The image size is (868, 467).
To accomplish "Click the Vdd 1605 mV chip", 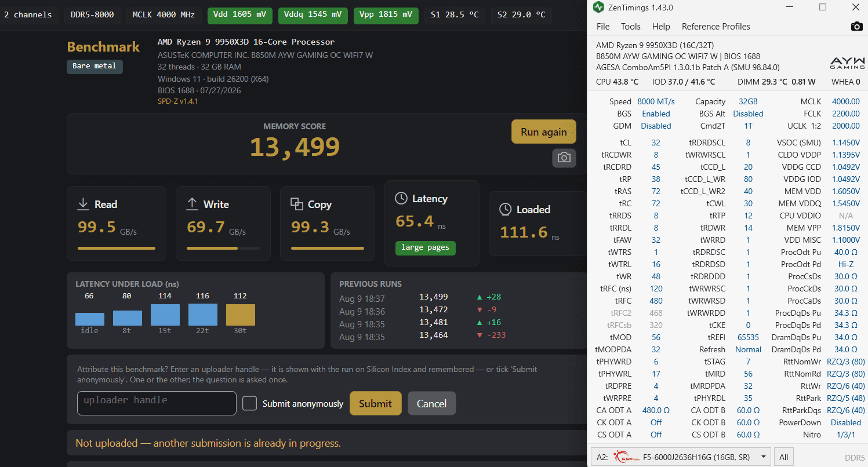I will (240, 15).
